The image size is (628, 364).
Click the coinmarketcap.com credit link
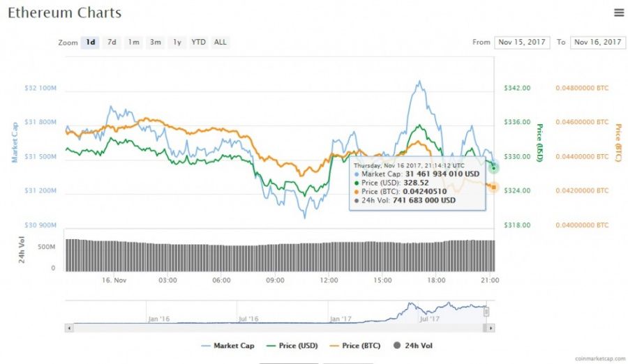(600, 359)
